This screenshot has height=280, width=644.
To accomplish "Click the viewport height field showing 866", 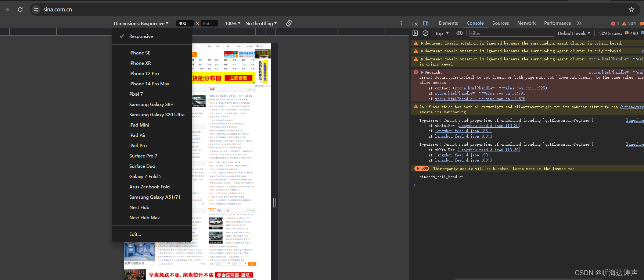I will [x=209, y=23].
